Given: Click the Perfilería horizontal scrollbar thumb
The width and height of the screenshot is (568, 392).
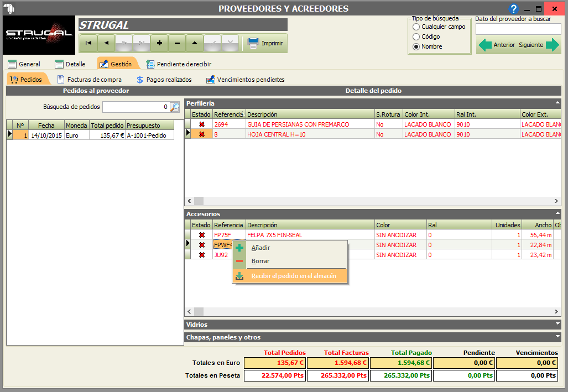Looking at the screenshot, I should pyautogui.click(x=199, y=201).
